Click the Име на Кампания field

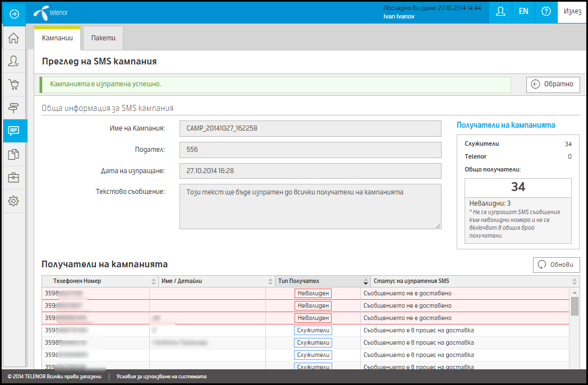pos(310,128)
